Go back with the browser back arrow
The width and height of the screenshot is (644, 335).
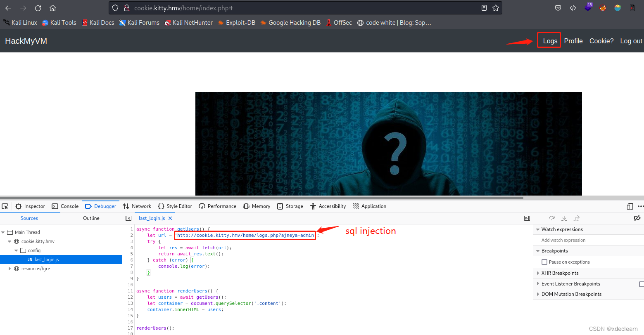[x=8, y=8]
